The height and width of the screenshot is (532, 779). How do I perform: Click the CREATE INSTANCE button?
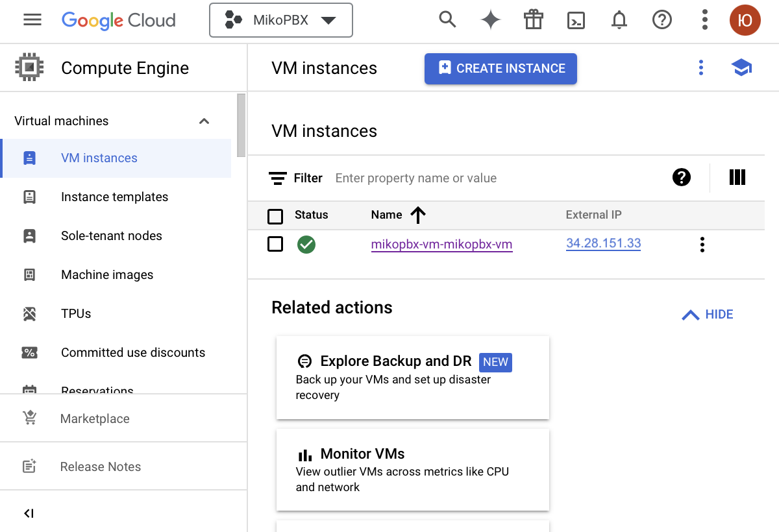pos(501,69)
